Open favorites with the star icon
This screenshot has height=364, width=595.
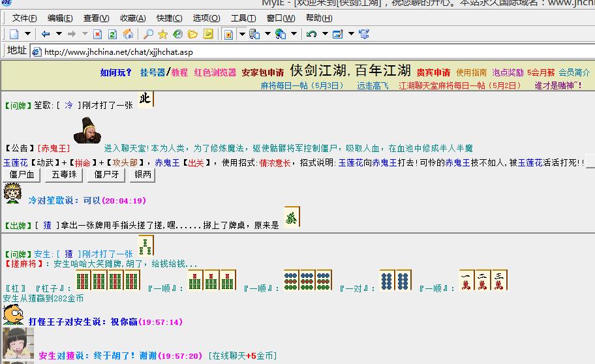coord(163,34)
